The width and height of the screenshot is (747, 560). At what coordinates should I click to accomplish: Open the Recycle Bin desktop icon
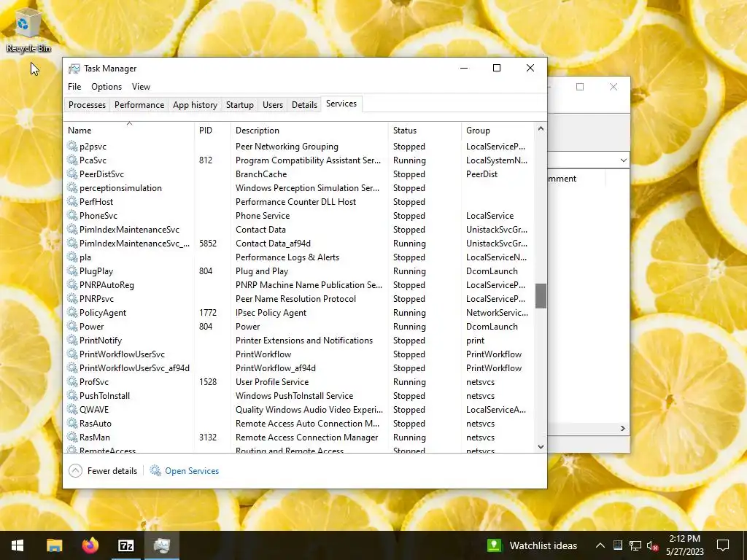coord(28,31)
